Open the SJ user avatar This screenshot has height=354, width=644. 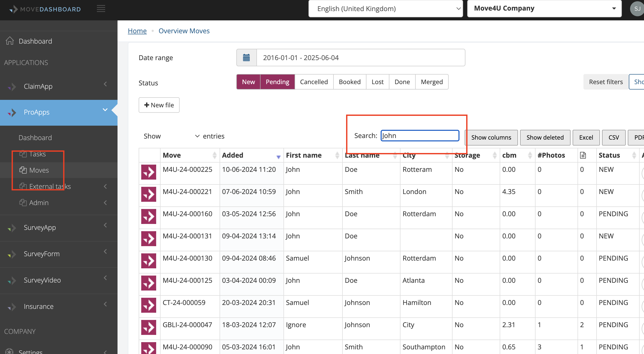tap(637, 9)
